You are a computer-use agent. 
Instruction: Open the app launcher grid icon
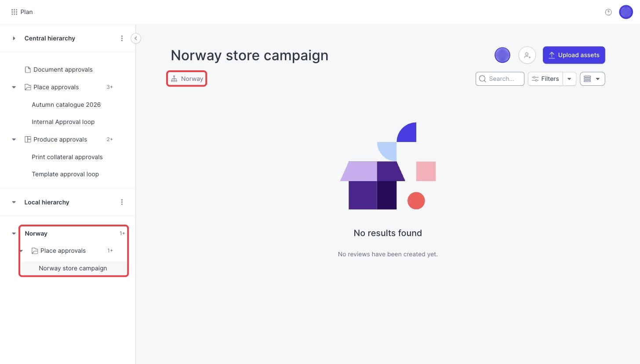click(x=14, y=12)
